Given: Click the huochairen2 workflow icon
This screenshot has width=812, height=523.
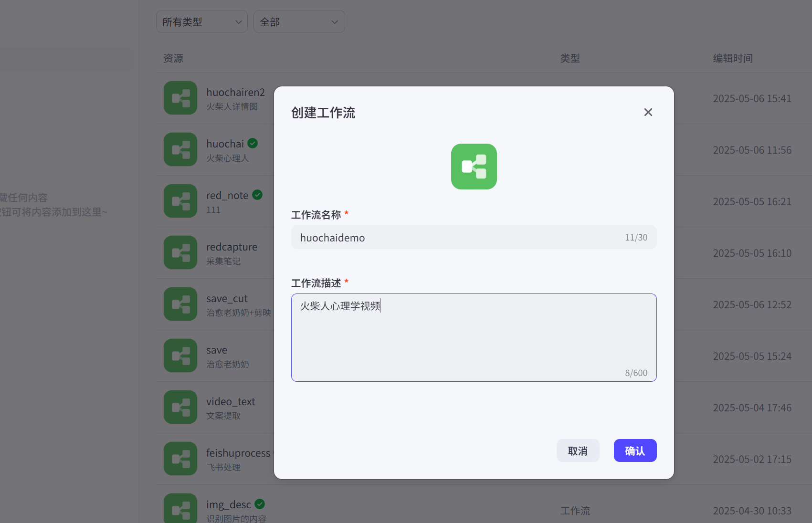Looking at the screenshot, I should (180, 98).
